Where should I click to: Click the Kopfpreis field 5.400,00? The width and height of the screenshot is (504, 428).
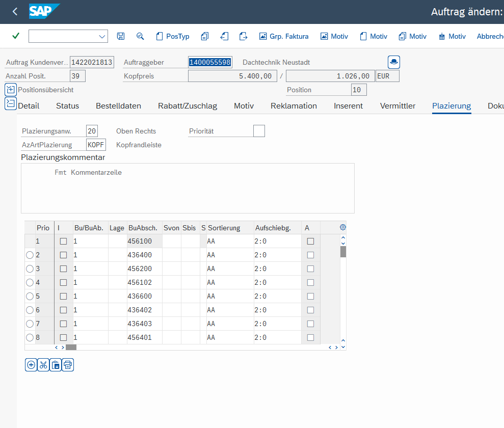pyautogui.click(x=232, y=76)
